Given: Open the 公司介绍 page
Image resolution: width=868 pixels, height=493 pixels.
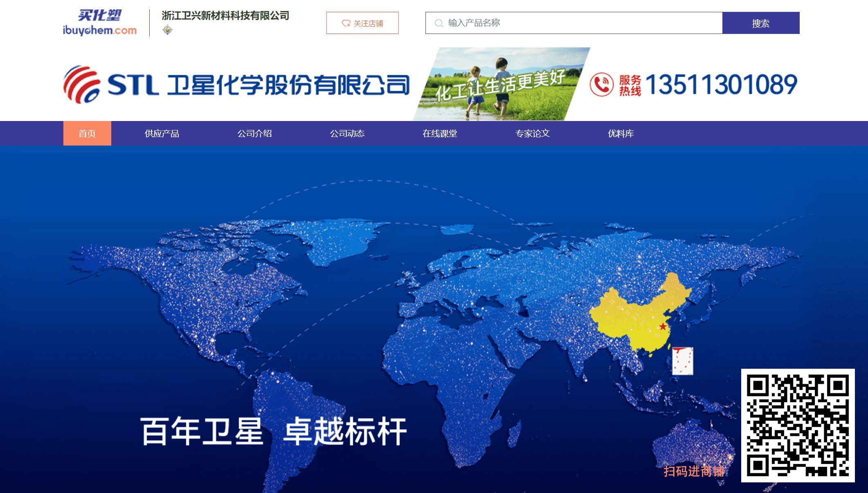Looking at the screenshot, I should 254,133.
